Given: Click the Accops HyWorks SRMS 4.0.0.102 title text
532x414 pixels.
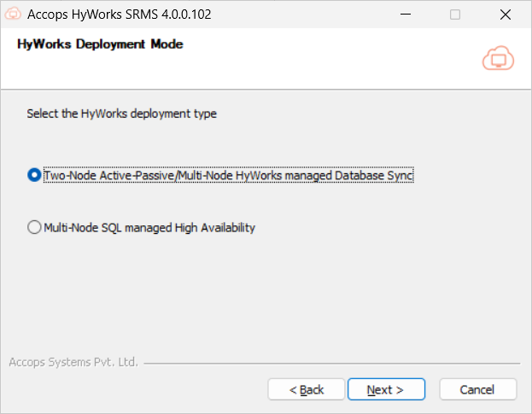Looking at the screenshot, I should (x=120, y=15).
